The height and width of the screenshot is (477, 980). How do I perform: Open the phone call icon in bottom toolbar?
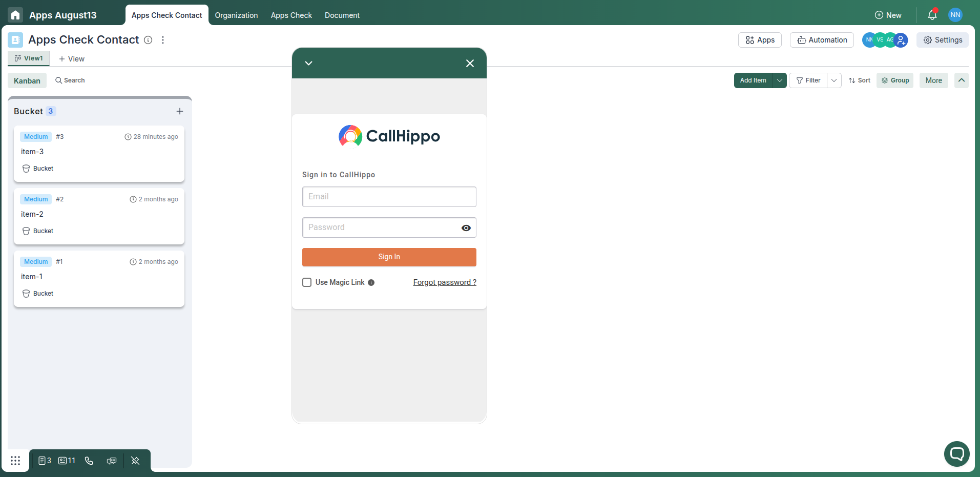(89, 461)
